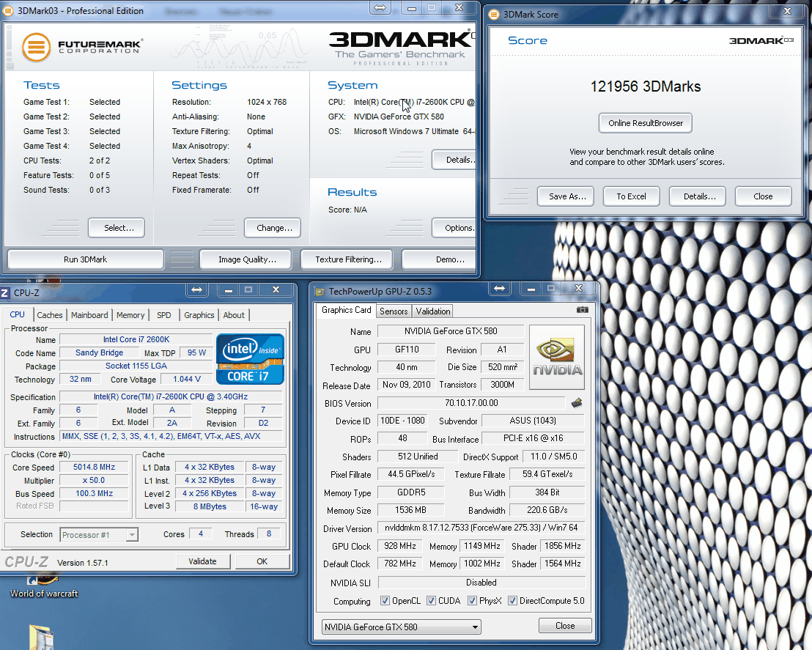Click the GPU-Z title bar app icon

click(320, 291)
